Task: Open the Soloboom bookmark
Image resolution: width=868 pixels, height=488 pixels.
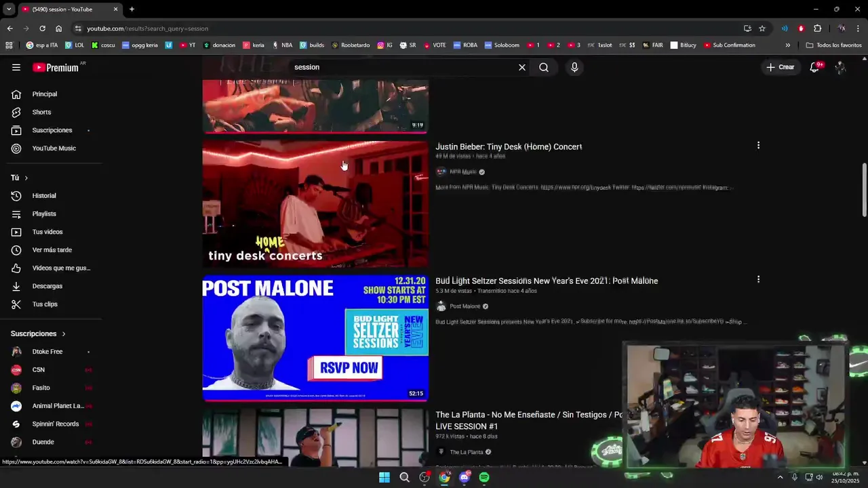Action: (x=502, y=45)
